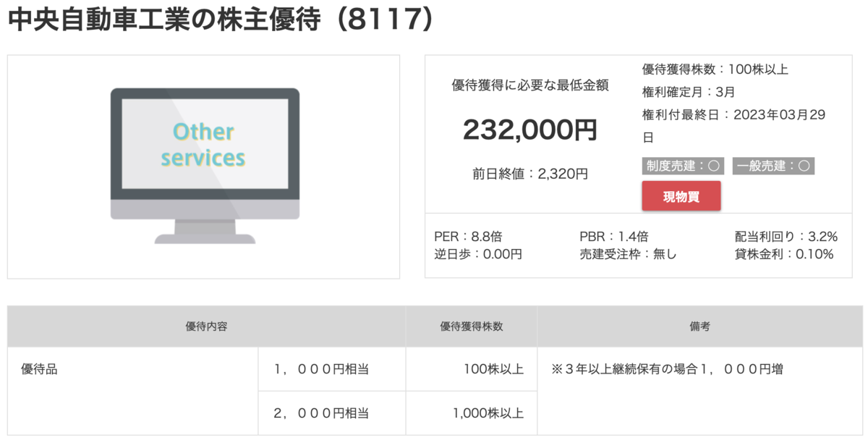This screenshot has width=868, height=443.
Task: Click the 1，000円相当 cell
Action: pyautogui.click(x=332, y=369)
